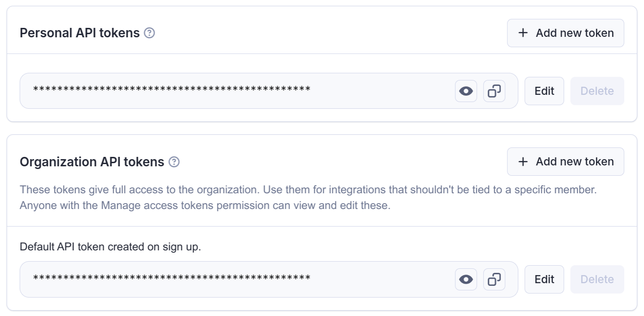
Task: Add a new organization API token
Action: 565,161
